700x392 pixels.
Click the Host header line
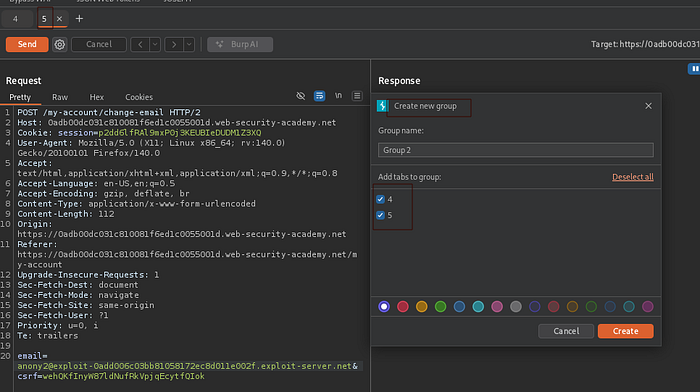(x=176, y=122)
